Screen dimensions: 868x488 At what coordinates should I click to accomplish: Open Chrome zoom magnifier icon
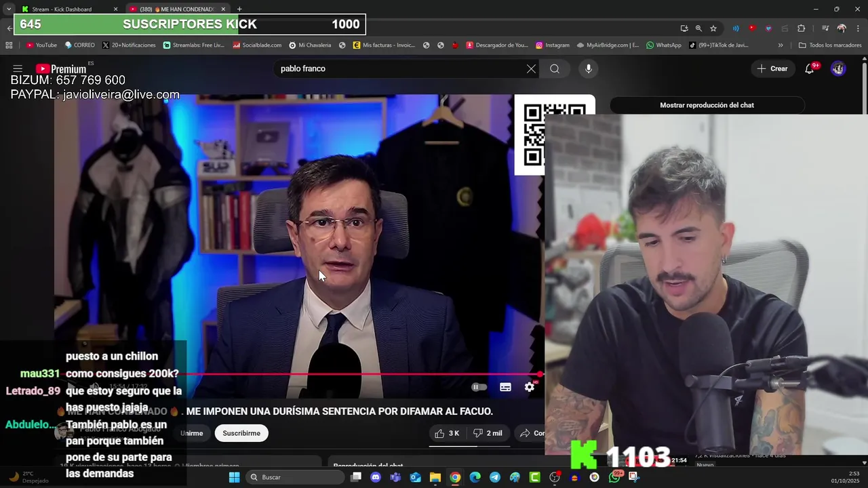click(698, 28)
